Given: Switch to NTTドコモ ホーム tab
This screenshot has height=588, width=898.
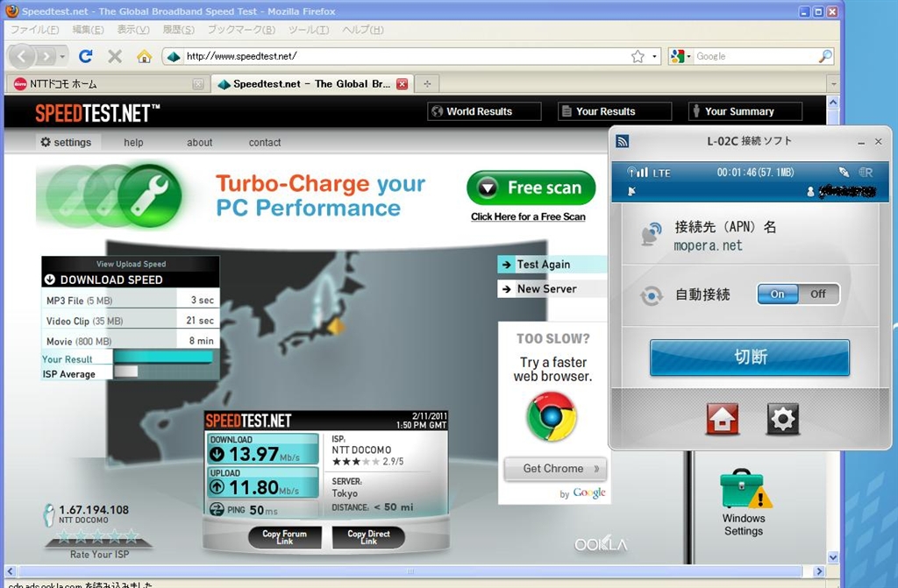Looking at the screenshot, I should tap(108, 83).
